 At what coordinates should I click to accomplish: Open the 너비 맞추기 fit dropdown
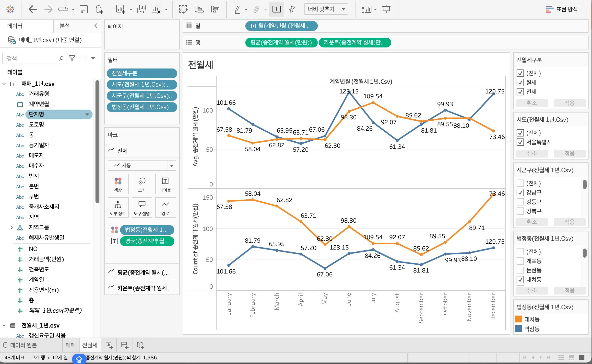coord(343,9)
